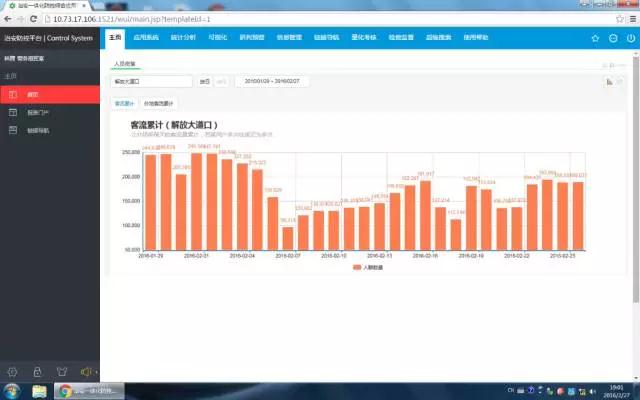Click browser back arrow button
Screen dimensions: 640x400
pyautogui.click(x=8, y=17)
